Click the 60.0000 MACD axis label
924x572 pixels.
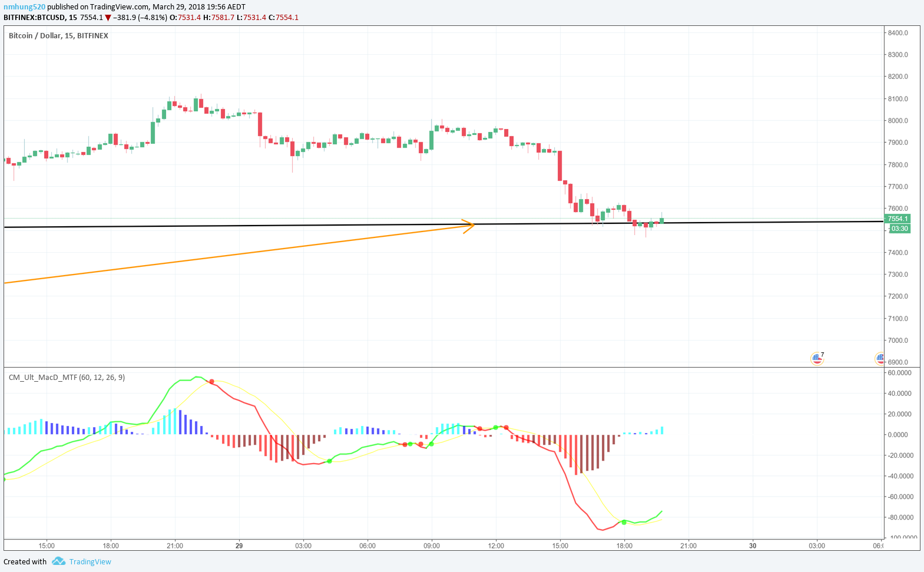pyautogui.click(x=899, y=373)
